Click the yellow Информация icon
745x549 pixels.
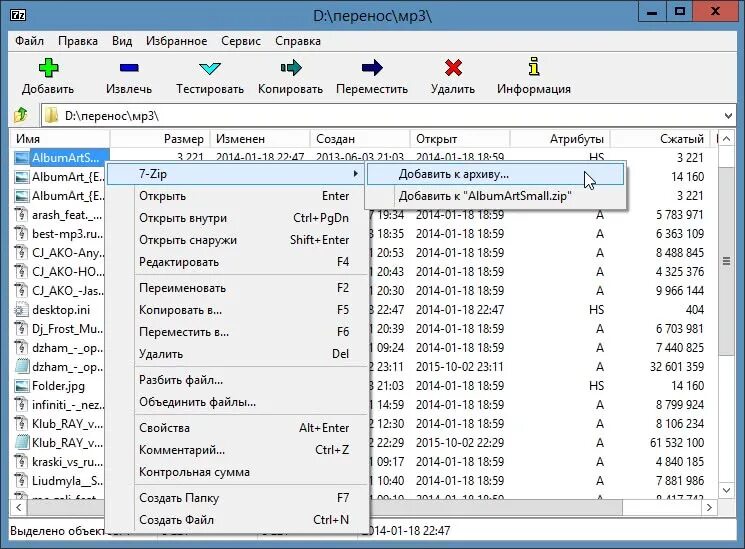[534, 67]
